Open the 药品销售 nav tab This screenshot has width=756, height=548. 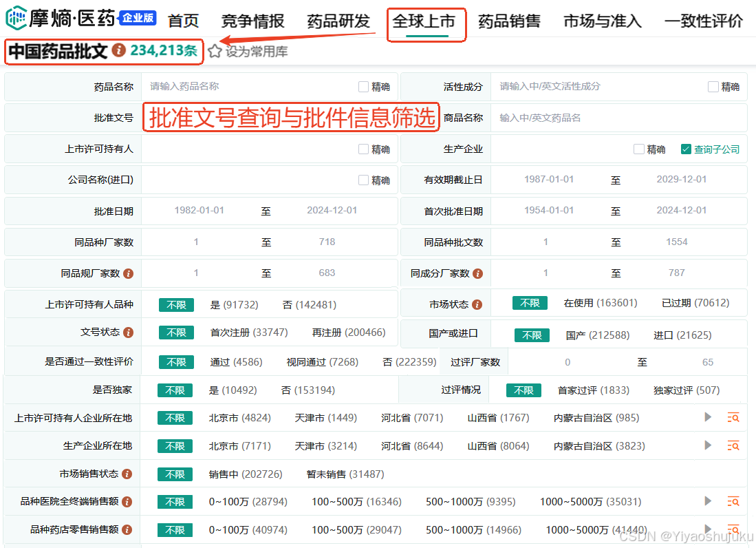click(509, 21)
